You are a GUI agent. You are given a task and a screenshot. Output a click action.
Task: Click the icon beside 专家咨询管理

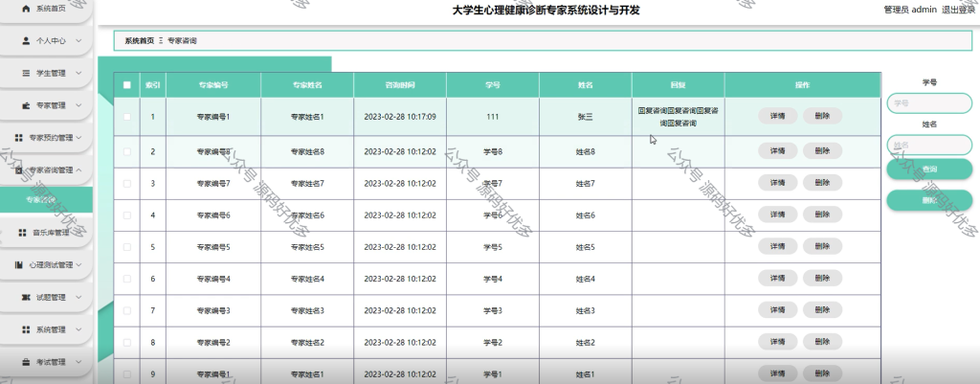19,170
